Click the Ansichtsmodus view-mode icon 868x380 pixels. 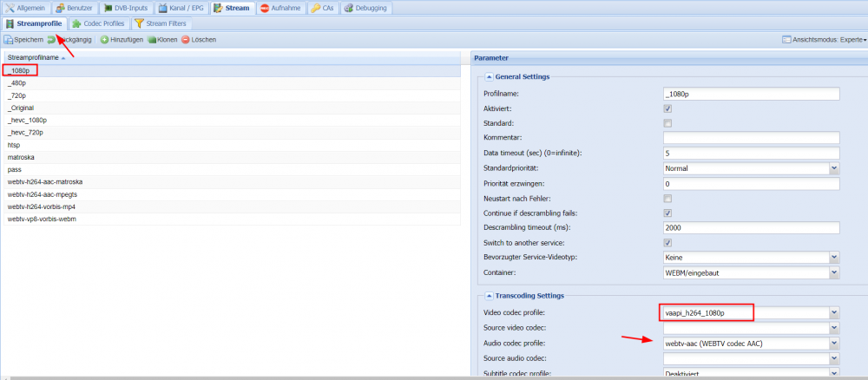coord(786,40)
